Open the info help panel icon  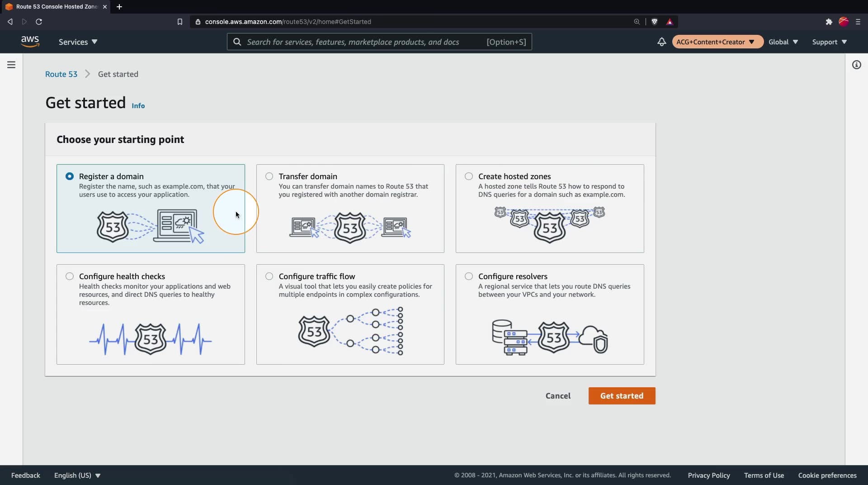[x=856, y=65]
